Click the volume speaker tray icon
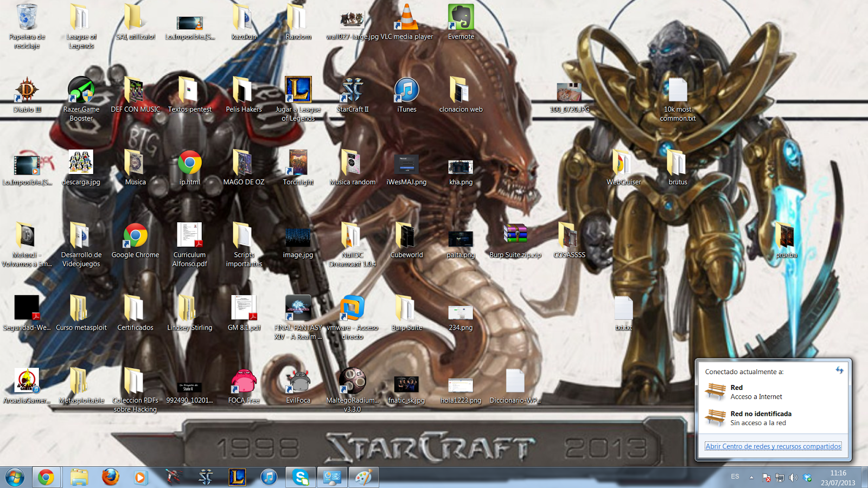 click(793, 478)
